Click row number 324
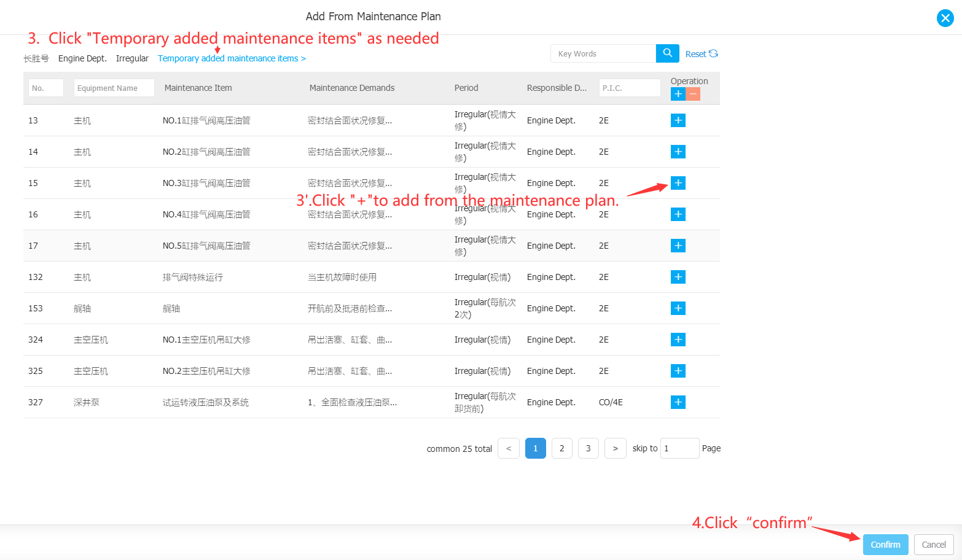962x560 pixels. pyautogui.click(x=36, y=340)
